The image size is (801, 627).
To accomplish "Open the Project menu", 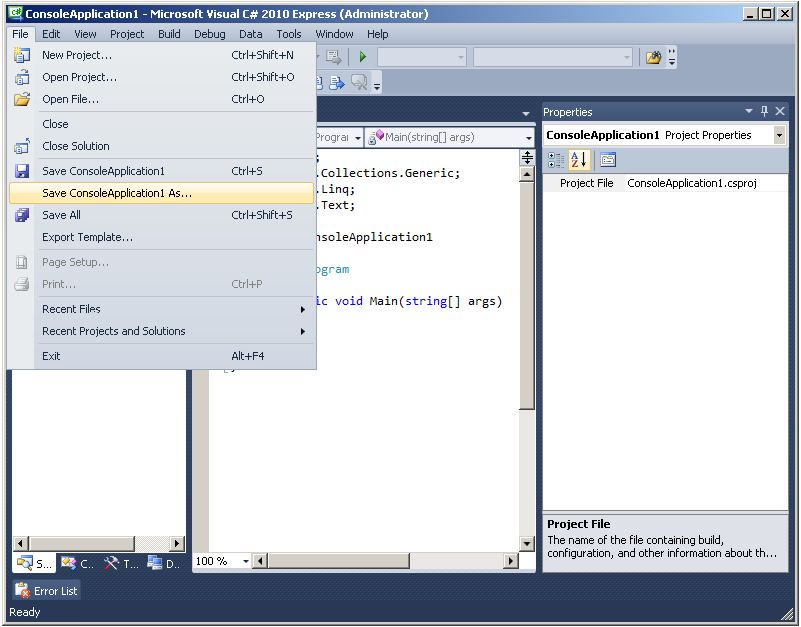I will coord(127,34).
